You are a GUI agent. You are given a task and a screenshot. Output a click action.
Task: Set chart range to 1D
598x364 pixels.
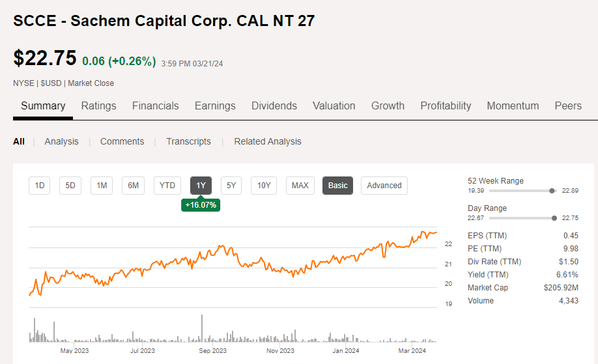40,186
